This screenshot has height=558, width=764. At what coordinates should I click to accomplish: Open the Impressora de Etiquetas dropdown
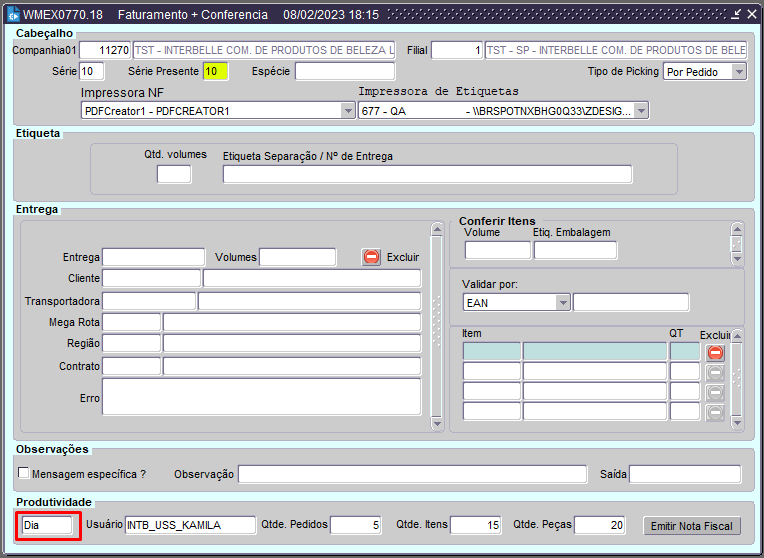641,111
